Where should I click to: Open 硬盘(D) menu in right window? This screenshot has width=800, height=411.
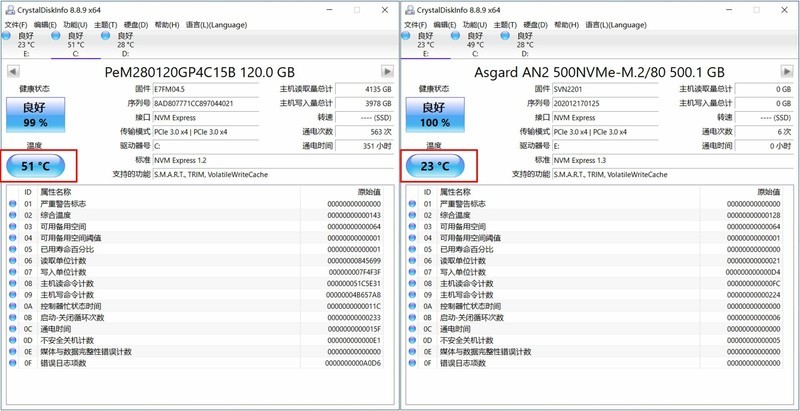pos(536,24)
